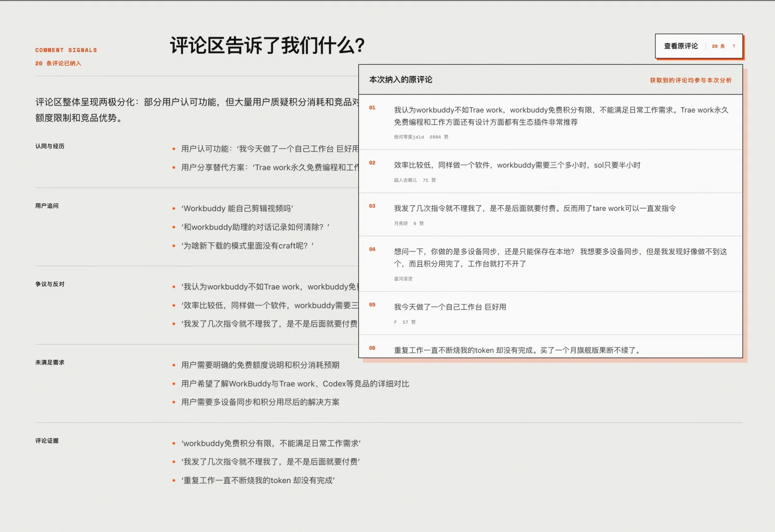Image resolution: width=775 pixels, height=532 pixels.
Task: Click 争议与反对 bullet '效率比较低'
Action: (270, 305)
